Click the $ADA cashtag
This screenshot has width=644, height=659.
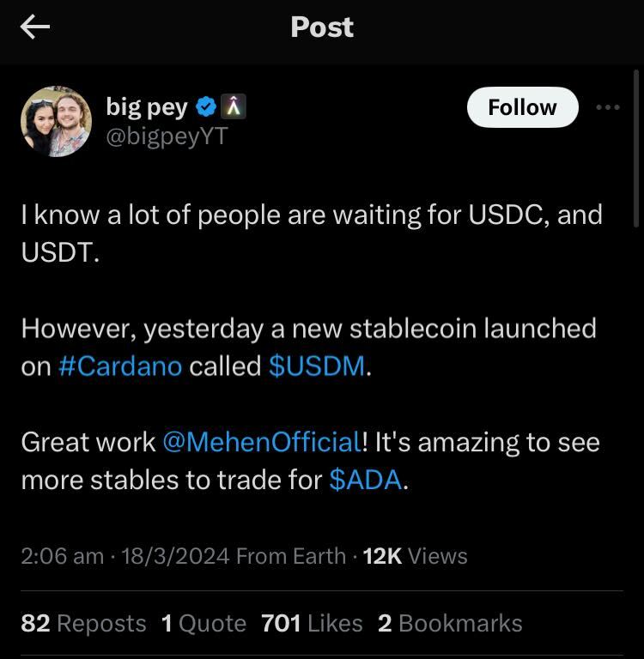point(365,480)
